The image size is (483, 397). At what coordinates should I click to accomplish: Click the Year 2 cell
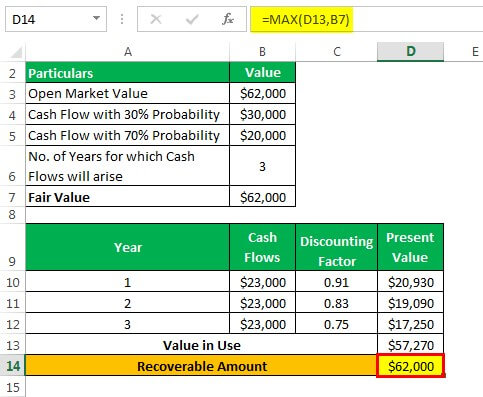coord(128,303)
